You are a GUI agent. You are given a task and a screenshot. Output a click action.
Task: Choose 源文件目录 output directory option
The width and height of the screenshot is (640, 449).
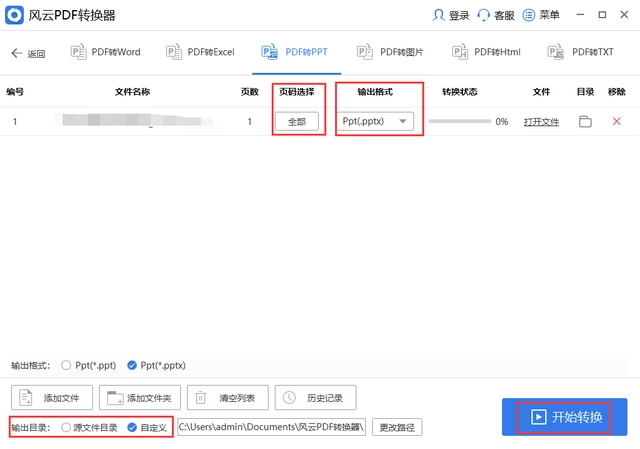coord(66,427)
